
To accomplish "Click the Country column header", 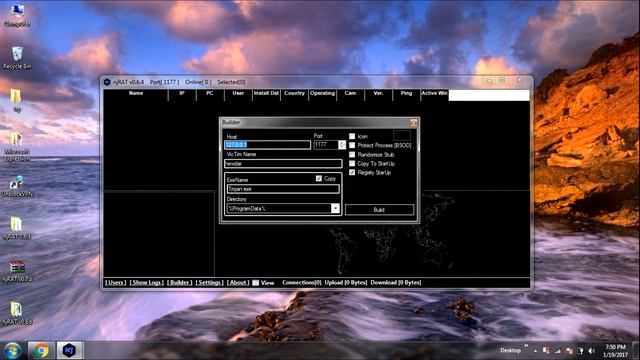I will [294, 93].
